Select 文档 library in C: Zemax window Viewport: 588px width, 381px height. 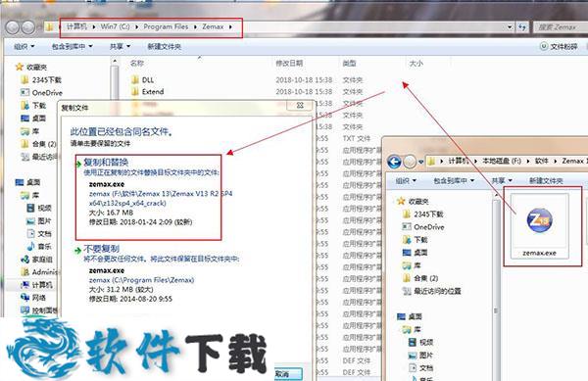pos(39,234)
